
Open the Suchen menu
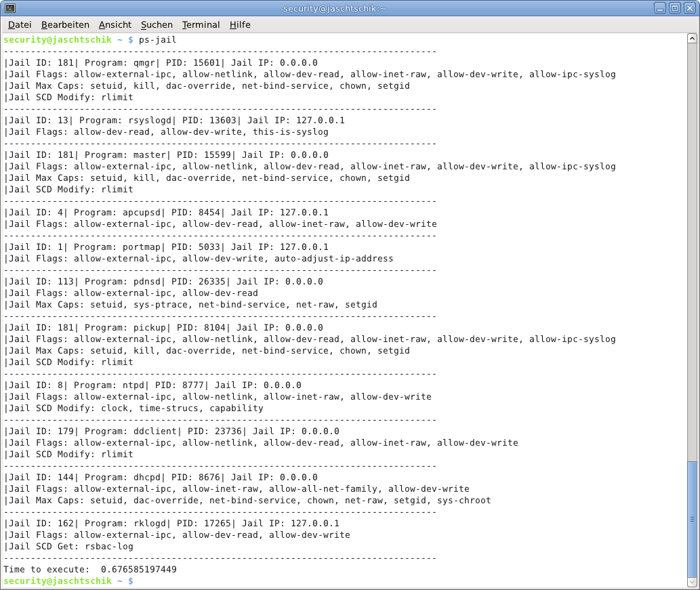click(x=157, y=25)
